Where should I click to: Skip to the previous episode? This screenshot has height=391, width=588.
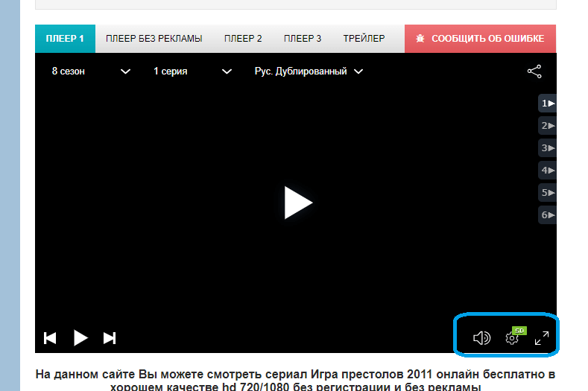tap(50, 338)
